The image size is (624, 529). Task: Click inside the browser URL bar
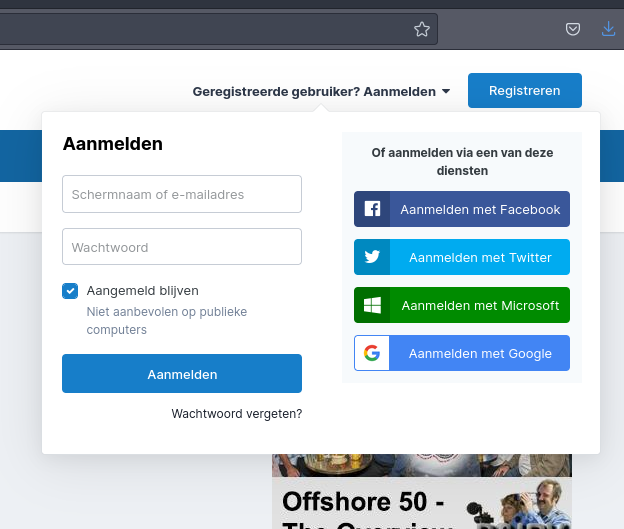pyautogui.click(x=200, y=29)
